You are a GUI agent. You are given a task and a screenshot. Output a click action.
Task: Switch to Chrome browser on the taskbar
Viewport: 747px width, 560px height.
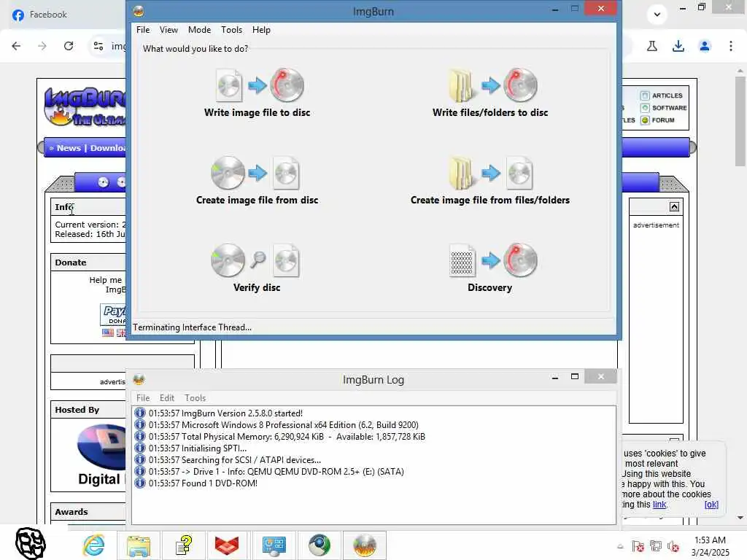coord(320,545)
